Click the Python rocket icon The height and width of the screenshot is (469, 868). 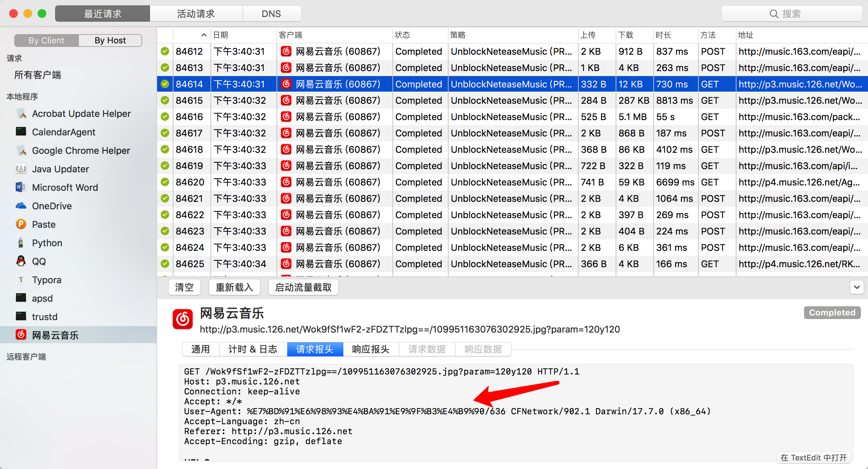(21, 243)
